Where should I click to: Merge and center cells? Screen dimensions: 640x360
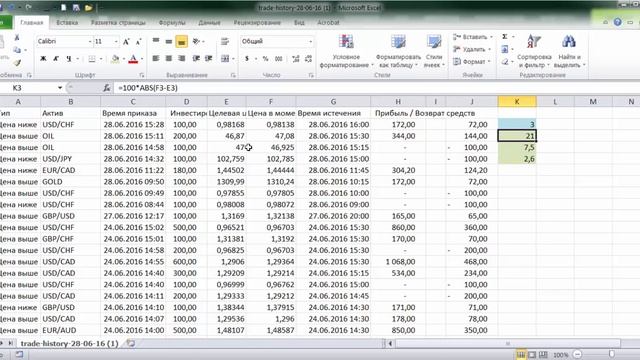click(x=225, y=59)
